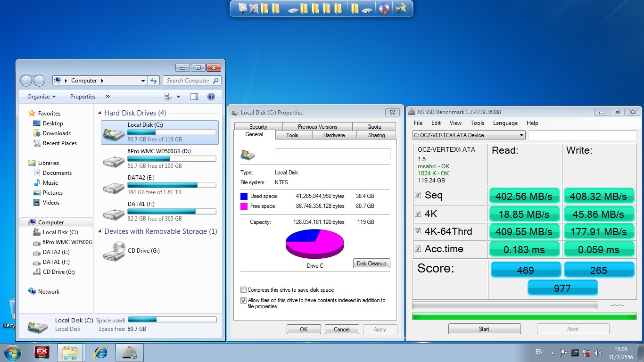Click Properties in Explorer toolbar

tap(83, 97)
